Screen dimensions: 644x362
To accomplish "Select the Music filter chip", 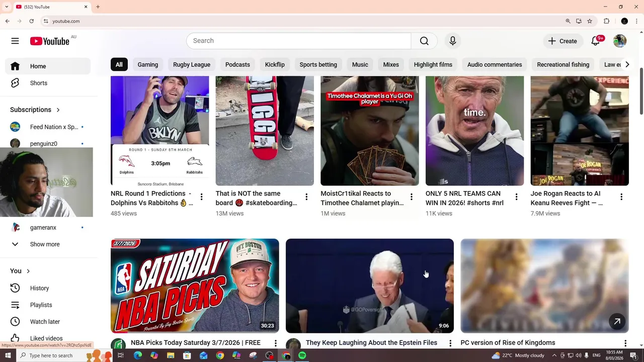I will [360, 64].
